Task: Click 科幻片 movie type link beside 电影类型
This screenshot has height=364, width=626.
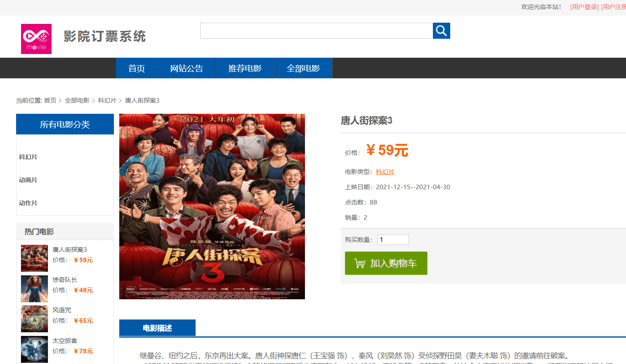Action: point(385,172)
